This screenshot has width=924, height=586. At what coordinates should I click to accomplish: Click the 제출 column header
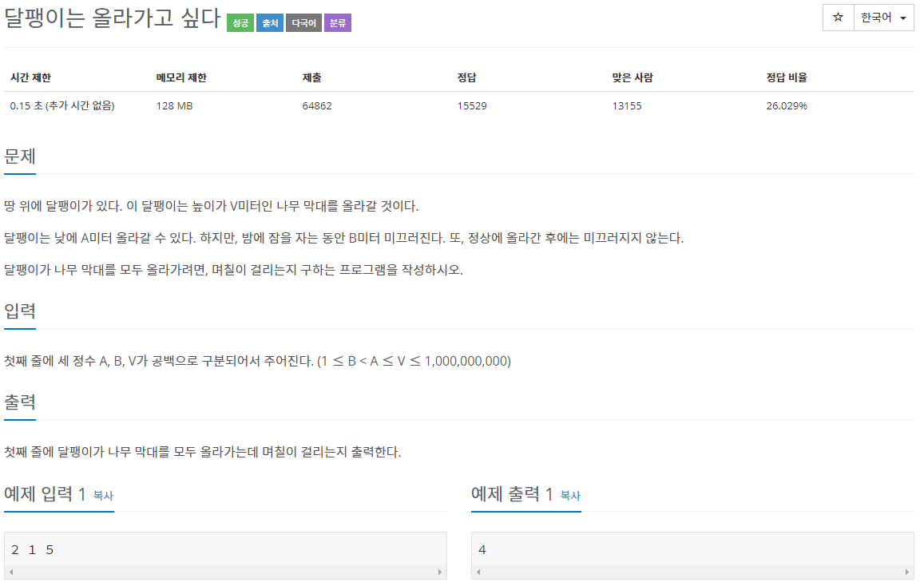tap(311, 77)
